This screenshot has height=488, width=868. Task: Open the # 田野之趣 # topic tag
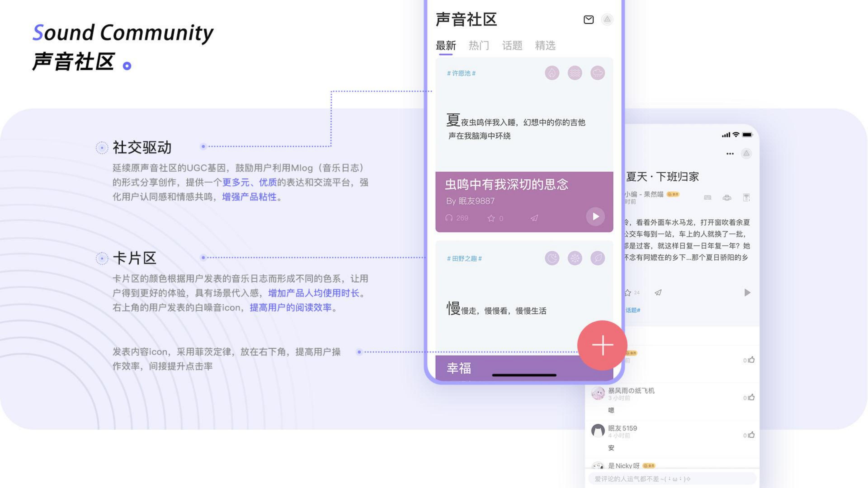pos(464,258)
